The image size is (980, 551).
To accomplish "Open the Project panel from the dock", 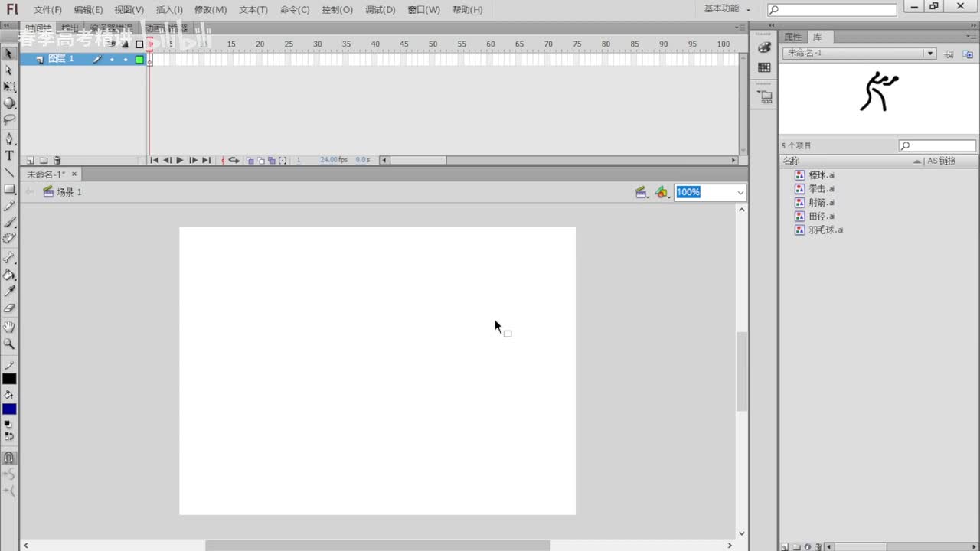I will point(764,97).
